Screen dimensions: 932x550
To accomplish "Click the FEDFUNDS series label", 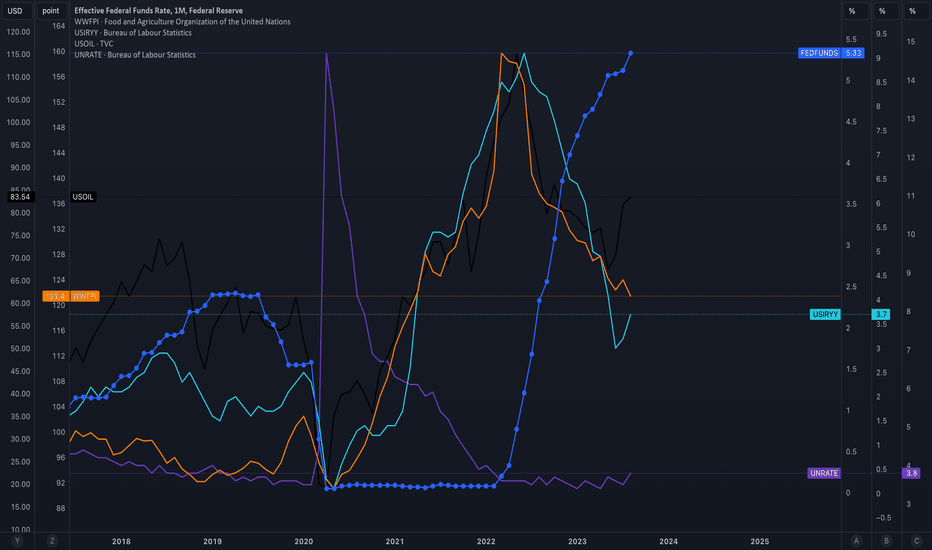I will click(x=819, y=53).
